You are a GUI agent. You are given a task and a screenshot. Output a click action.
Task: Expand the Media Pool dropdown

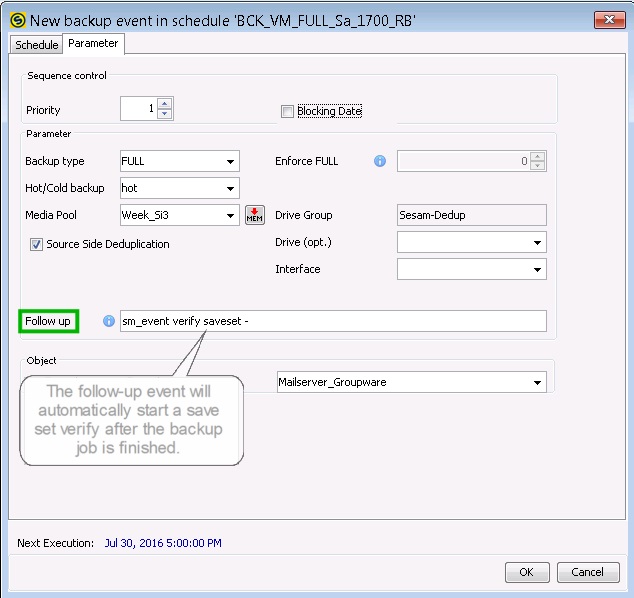point(230,216)
